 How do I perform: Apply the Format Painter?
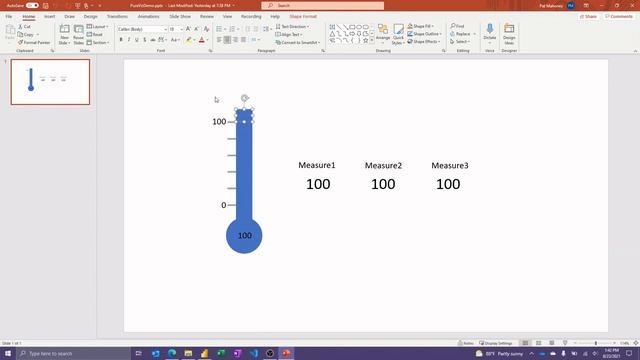pyautogui.click(x=34, y=42)
